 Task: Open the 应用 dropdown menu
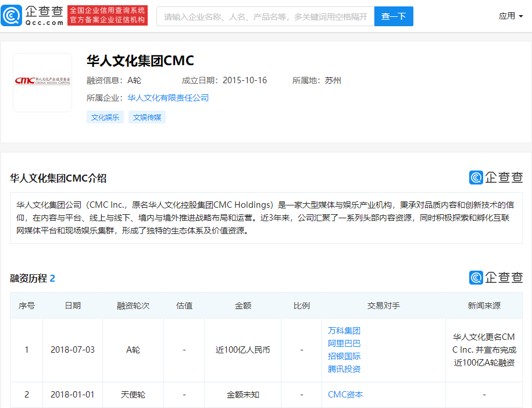[x=510, y=16]
